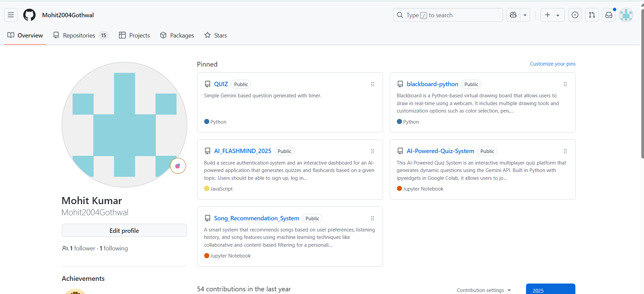
Task: Click the Repositories count badge 15
Action: point(103,35)
